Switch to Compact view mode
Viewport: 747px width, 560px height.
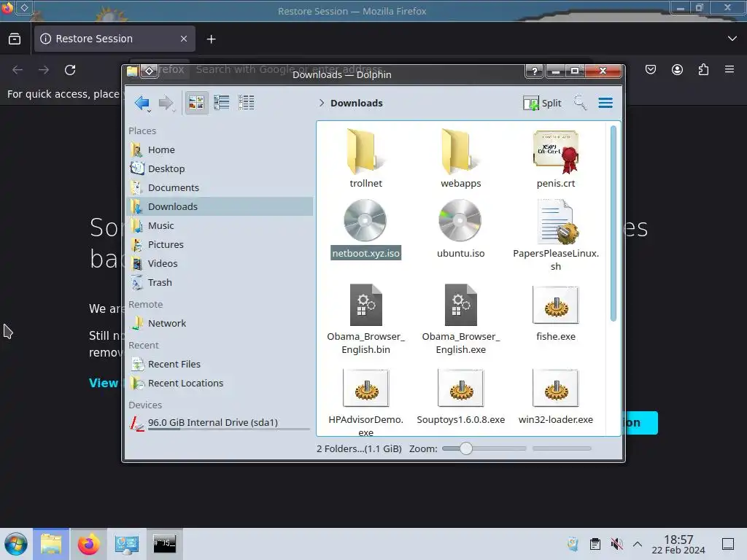click(222, 102)
